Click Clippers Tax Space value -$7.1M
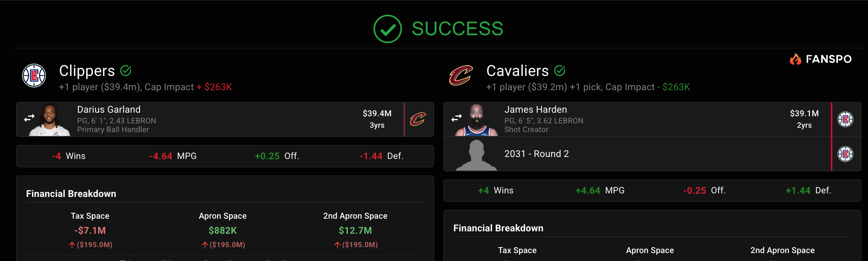 pos(90,231)
